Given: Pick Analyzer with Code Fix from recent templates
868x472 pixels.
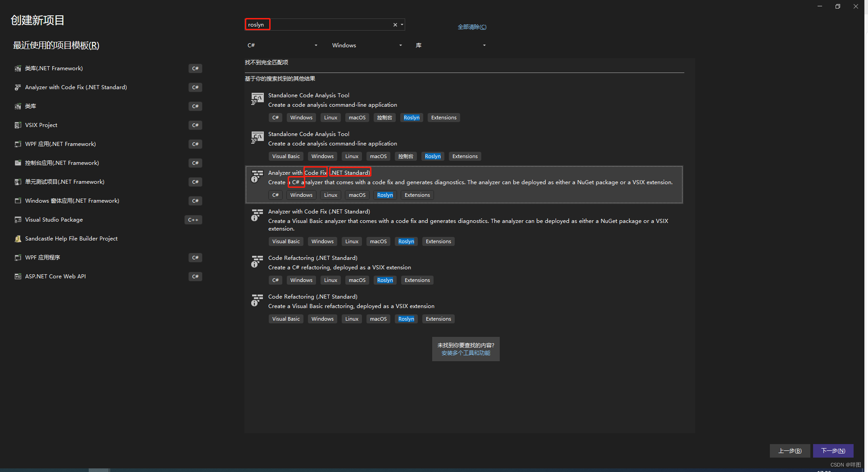Looking at the screenshot, I should point(108,87).
